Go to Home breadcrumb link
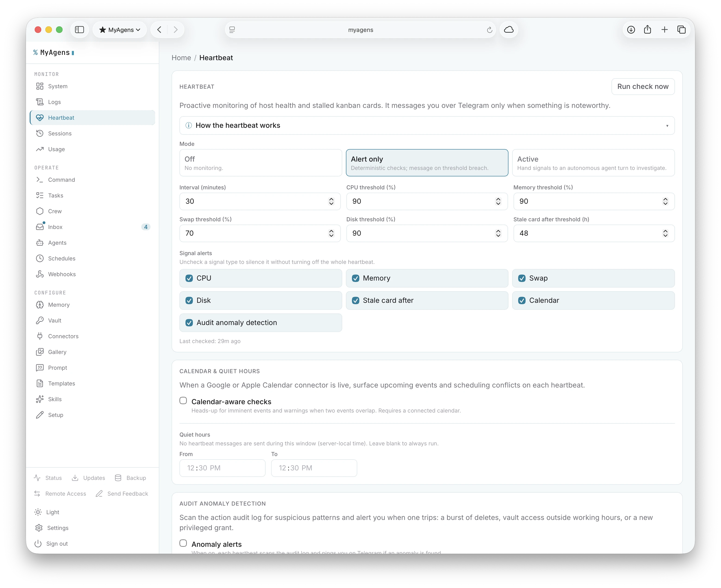Viewport: 721px width, 588px height. tap(181, 58)
